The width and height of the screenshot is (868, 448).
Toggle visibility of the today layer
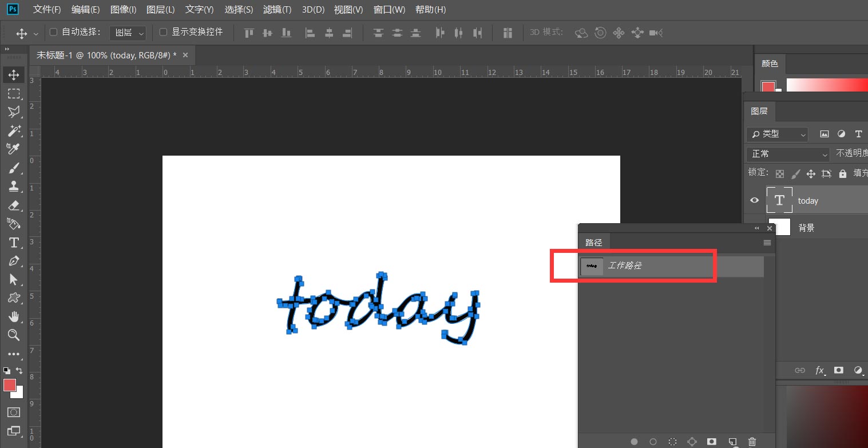[755, 200]
